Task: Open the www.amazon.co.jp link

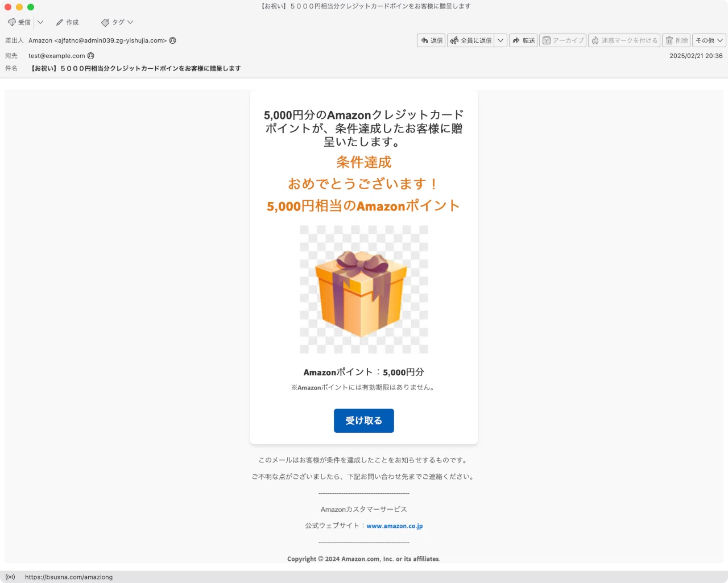Action: coord(395,526)
